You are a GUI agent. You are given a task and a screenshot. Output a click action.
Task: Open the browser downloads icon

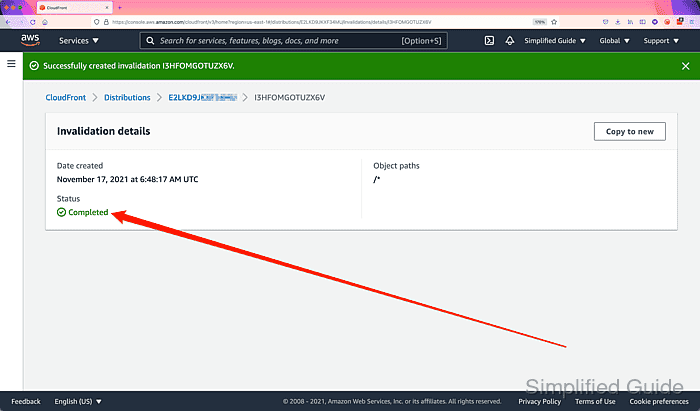click(x=618, y=22)
